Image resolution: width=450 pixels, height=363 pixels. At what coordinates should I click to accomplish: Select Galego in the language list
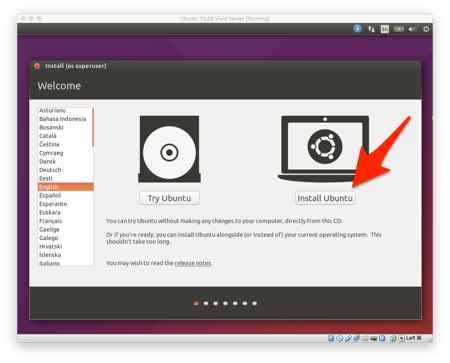[x=65, y=238]
